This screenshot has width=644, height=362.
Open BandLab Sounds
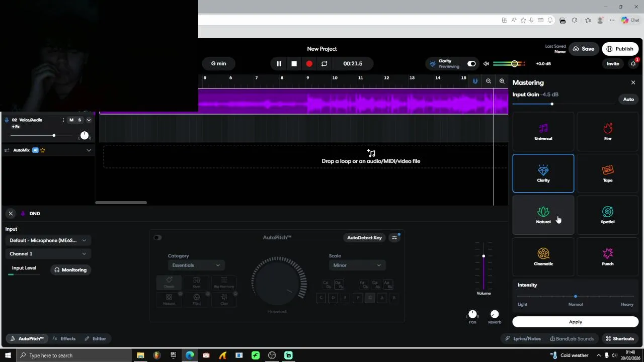click(x=572, y=339)
